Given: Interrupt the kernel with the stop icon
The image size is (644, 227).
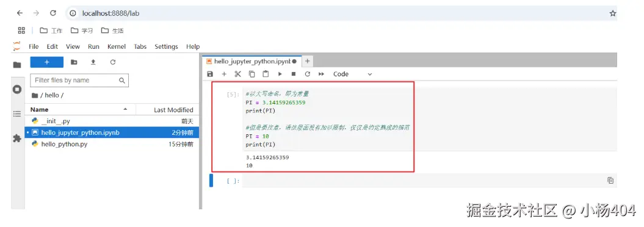Looking at the screenshot, I should [x=294, y=74].
